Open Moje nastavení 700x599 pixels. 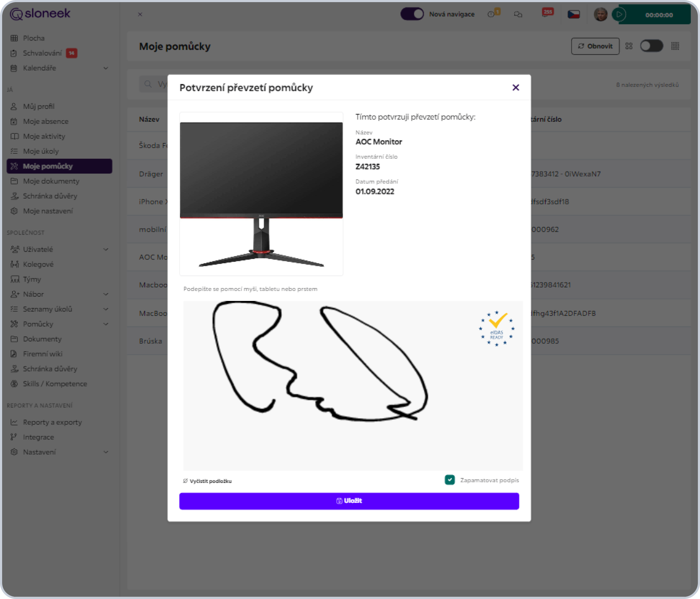[48, 211]
